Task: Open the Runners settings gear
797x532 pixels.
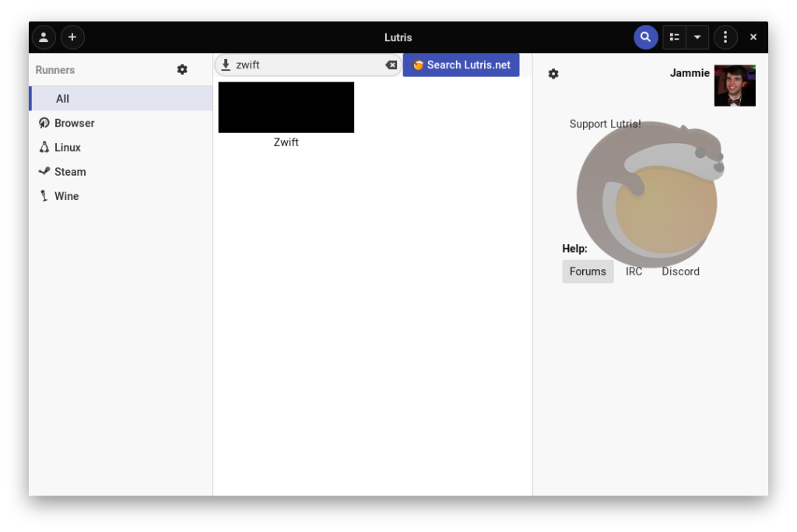Action: [x=182, y=70]
